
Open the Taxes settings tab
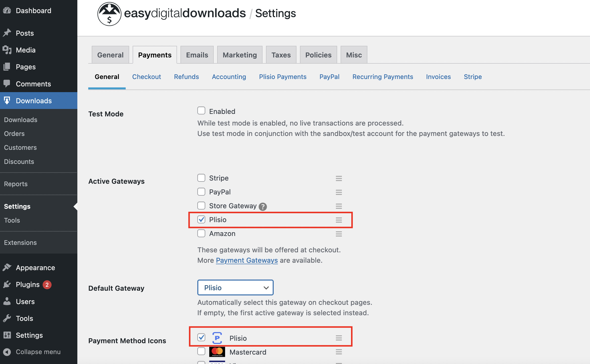(281, 55)
